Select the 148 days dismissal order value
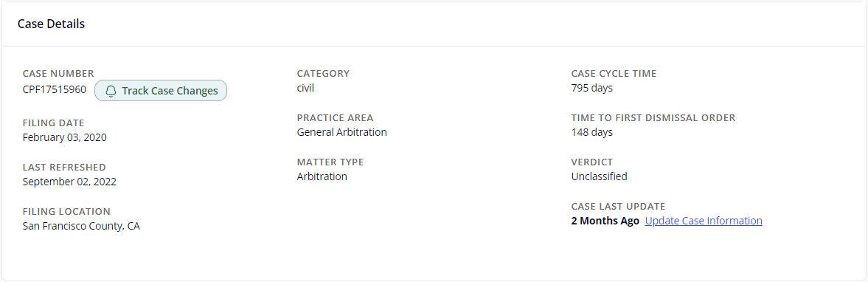868x282 pixels. (591, 132)
